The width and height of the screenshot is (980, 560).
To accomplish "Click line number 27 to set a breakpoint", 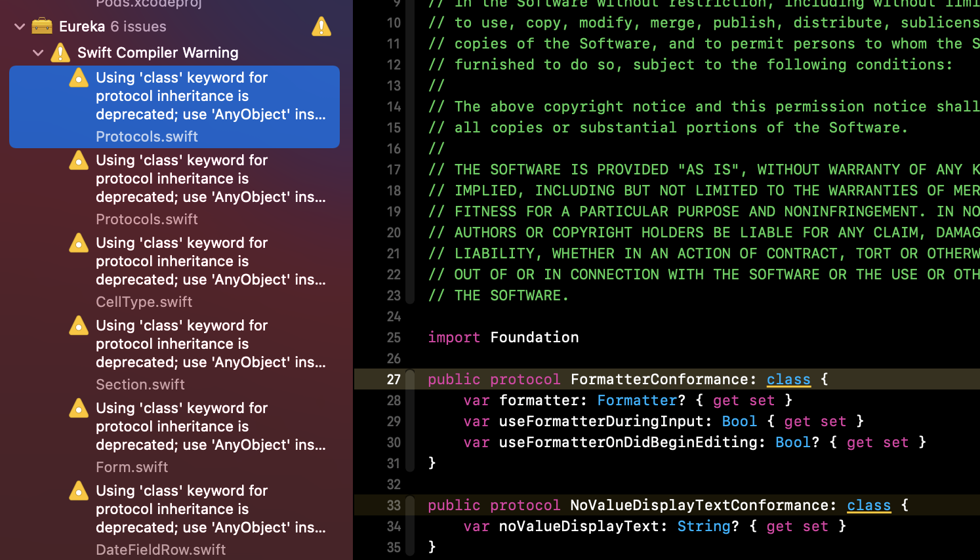I will click(x=393, y=379).
